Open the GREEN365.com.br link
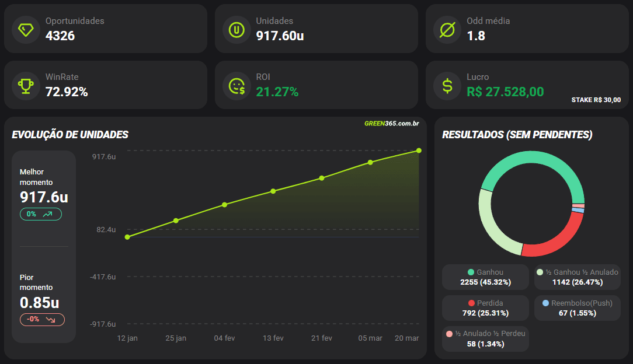The image size is (633, 364). [391, 123]
